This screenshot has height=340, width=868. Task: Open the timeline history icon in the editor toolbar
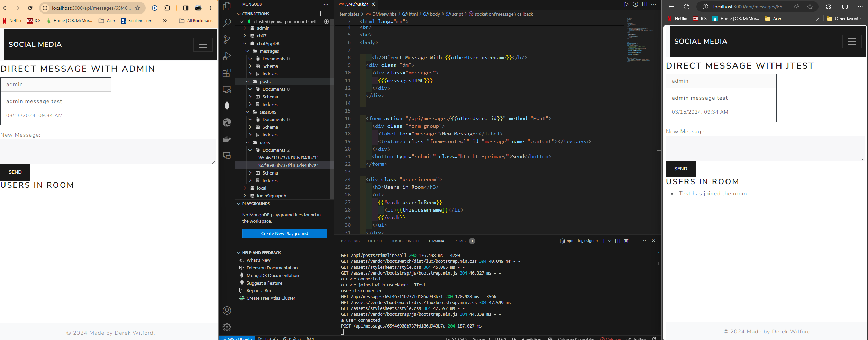tap(636, 4)
